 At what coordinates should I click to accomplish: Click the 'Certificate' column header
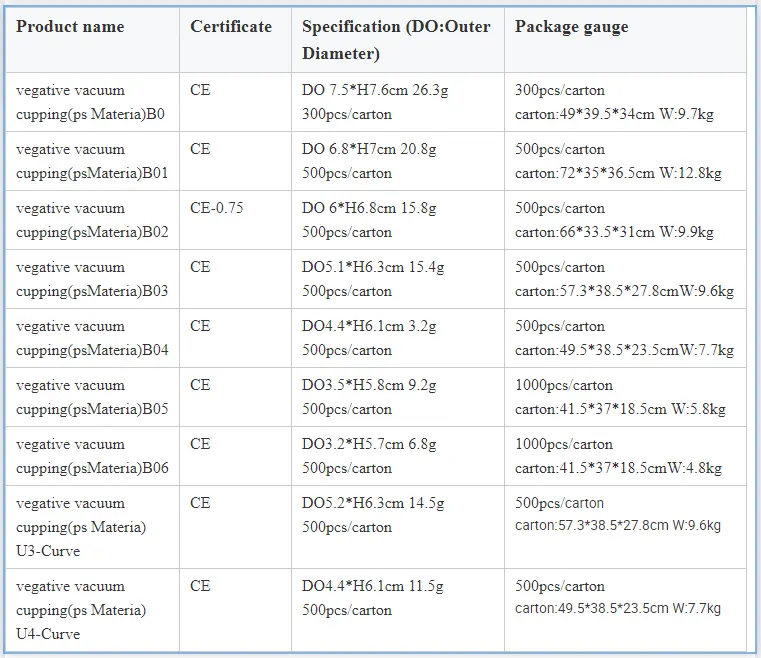click(x=231, y=27)
